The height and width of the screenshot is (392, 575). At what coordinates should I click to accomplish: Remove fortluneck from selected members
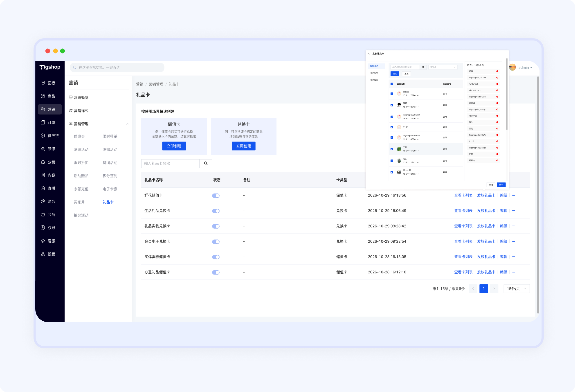coord(497,84)
